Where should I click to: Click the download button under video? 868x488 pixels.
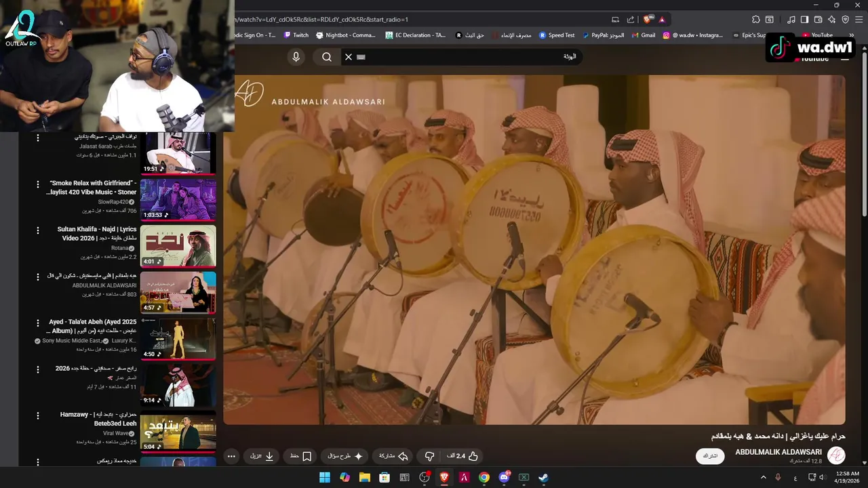pyautogui.click(x=262, y=456)
